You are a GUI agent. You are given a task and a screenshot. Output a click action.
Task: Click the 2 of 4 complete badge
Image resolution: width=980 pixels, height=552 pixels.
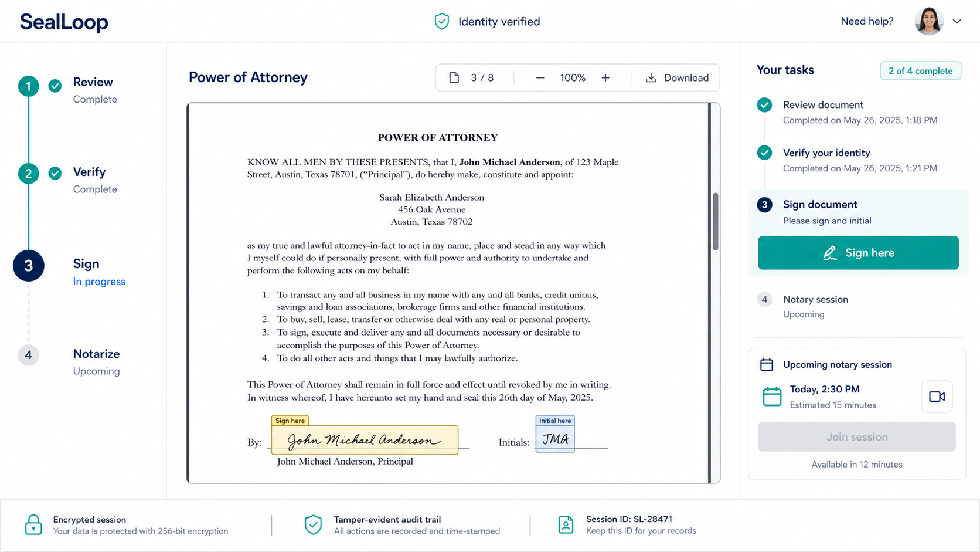click(x=920, y=70)
